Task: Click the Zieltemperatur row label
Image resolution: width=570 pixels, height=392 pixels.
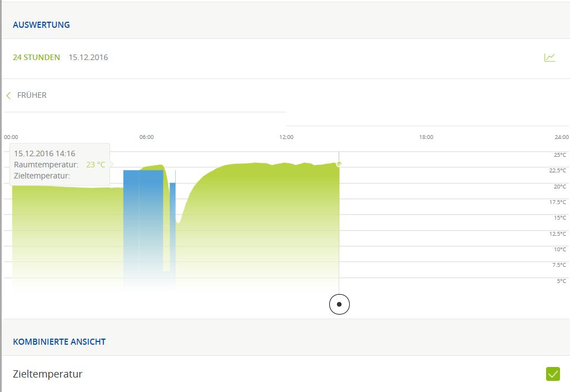Action: pyautogui.click(x=47, y=374)
